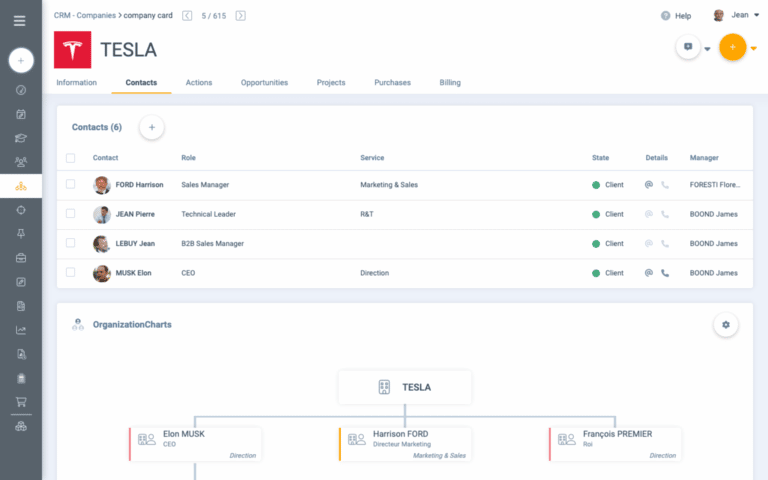Viewport: 768px width, 480px height.
Task: Expand orange dropdown arrow beside plus button
Action: (x=754, y=48)
